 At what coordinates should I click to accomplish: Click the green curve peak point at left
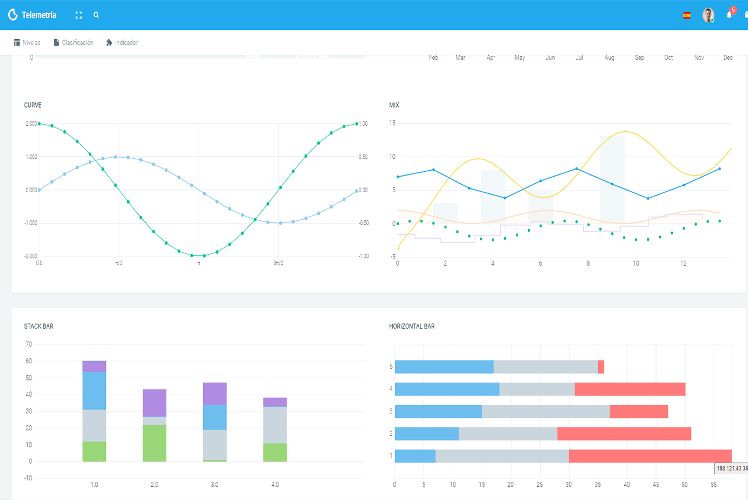39,124
